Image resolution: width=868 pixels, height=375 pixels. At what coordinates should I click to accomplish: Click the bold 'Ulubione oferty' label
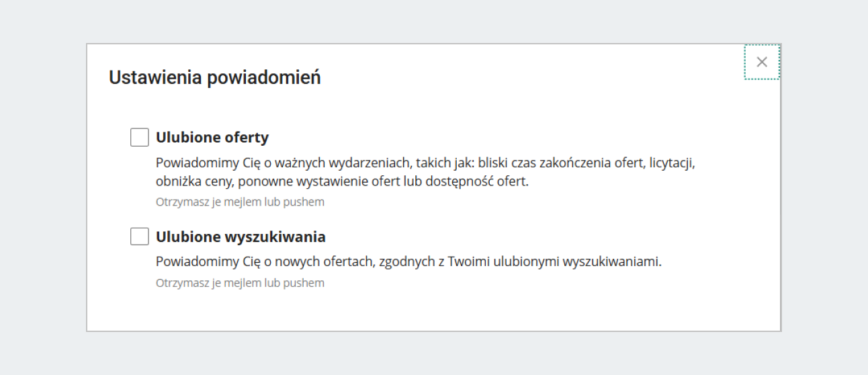coord(212,137)
